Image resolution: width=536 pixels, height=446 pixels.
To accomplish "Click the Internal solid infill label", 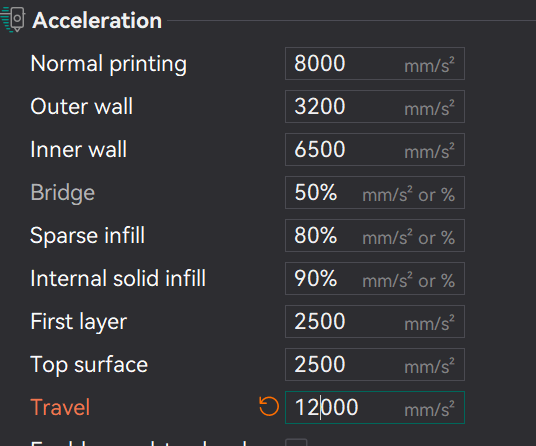I will tap(118, 279).
